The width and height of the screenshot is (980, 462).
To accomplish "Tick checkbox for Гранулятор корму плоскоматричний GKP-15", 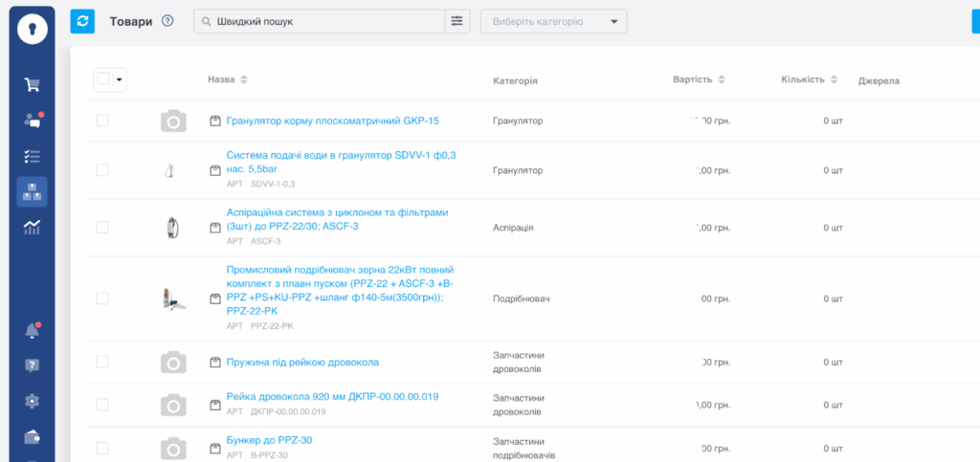I will 102,121.
